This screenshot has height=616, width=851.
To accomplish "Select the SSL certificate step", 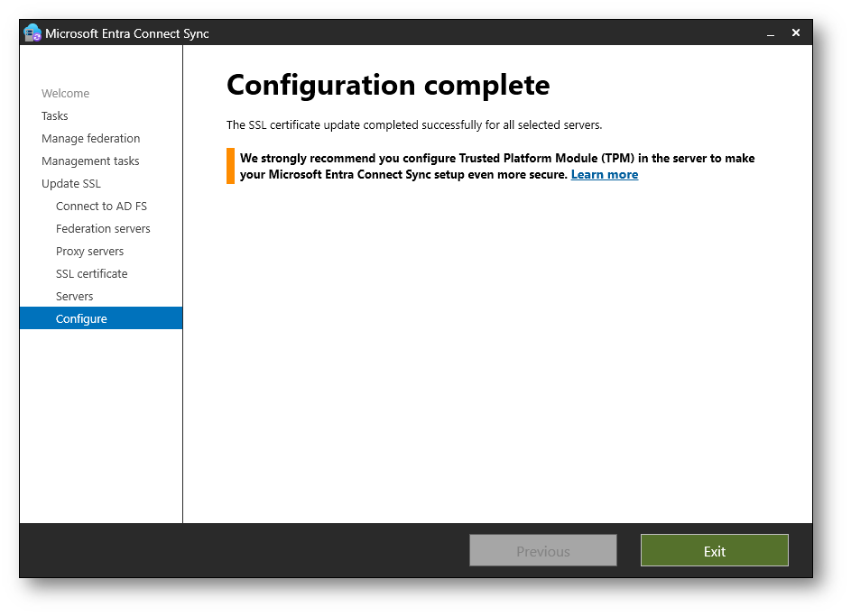I will pyautogui.click(x=92, y=274).
